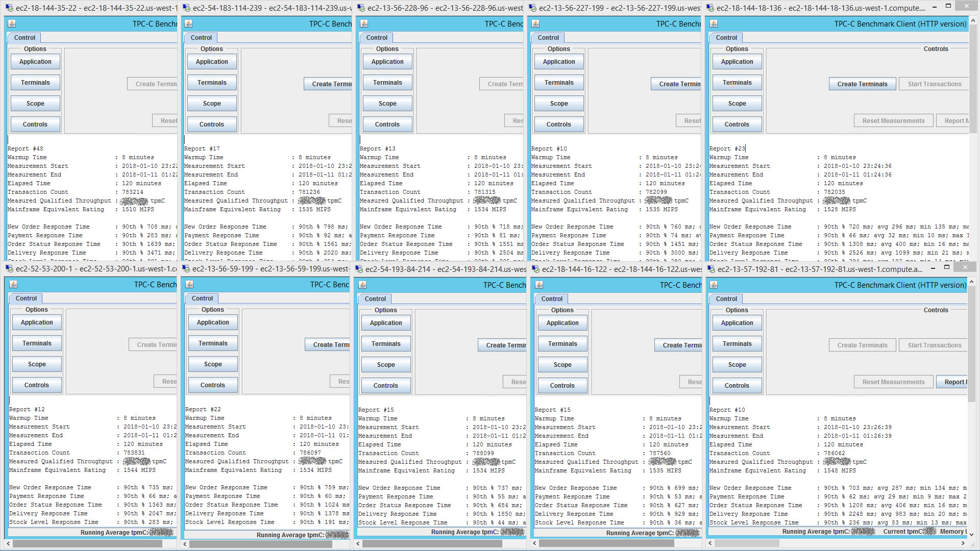This screenshot has height=551, width=980.
Task: Select Terminals option in ec2-13-57-192-81 window
Action: coord(737,344)
